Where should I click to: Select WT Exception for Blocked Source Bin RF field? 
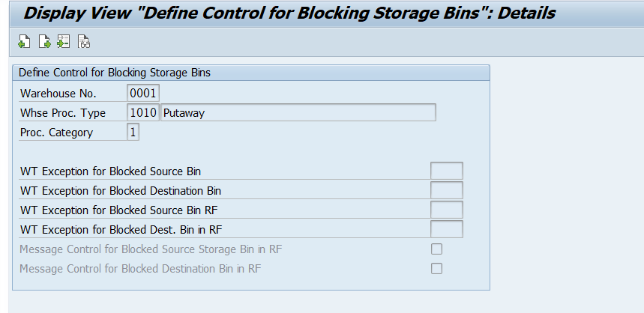pos(446,210)
